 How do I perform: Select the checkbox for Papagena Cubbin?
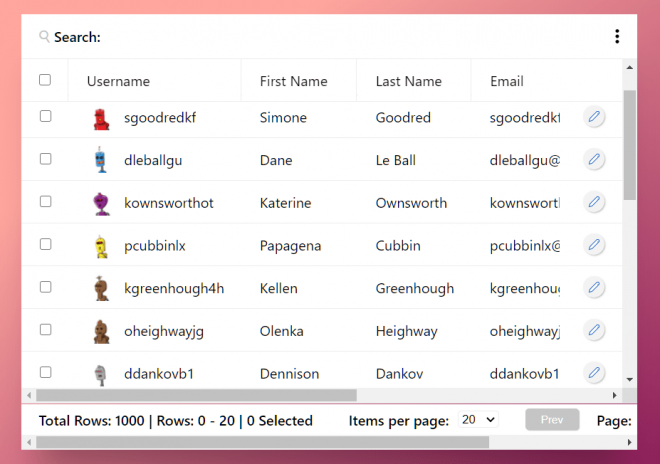(45, 244)
